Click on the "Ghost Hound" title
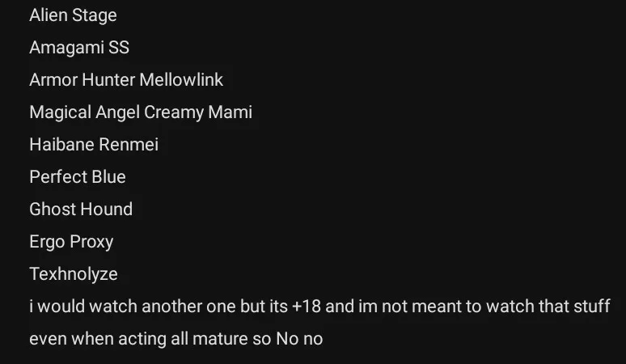 pos(81,210)
